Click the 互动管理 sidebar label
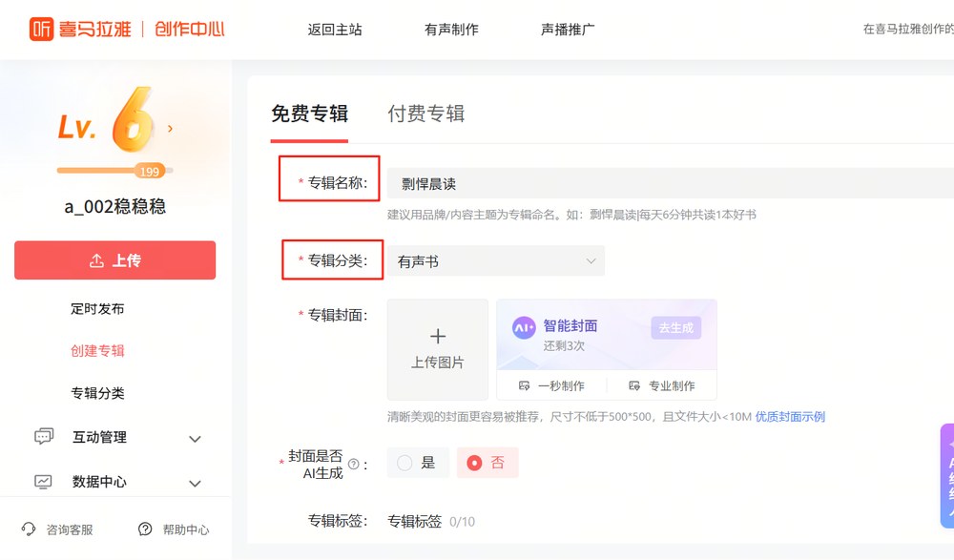This screenshot has height=560, width=954. [x=100, y=437]
